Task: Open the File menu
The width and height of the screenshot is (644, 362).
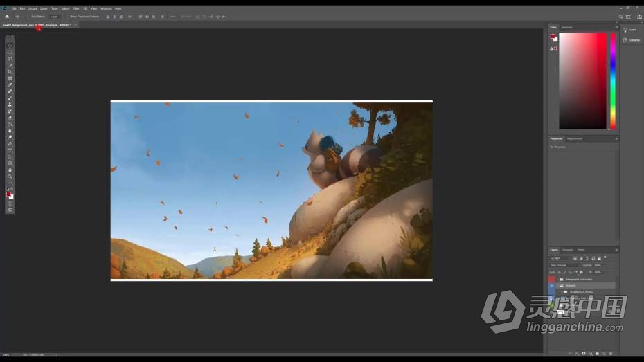Action: pyautogui.click(x=14, y=8)
